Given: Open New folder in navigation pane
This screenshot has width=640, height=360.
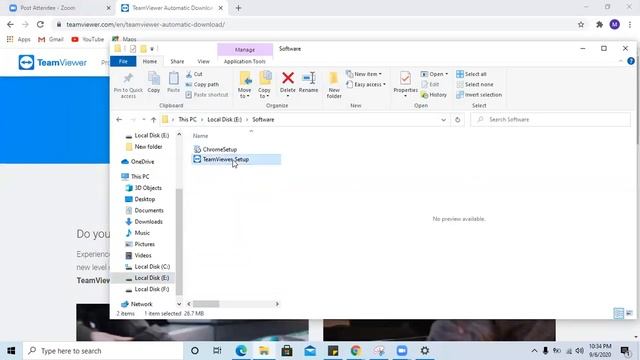Looking at the screenshot, I should click(144, 147).
